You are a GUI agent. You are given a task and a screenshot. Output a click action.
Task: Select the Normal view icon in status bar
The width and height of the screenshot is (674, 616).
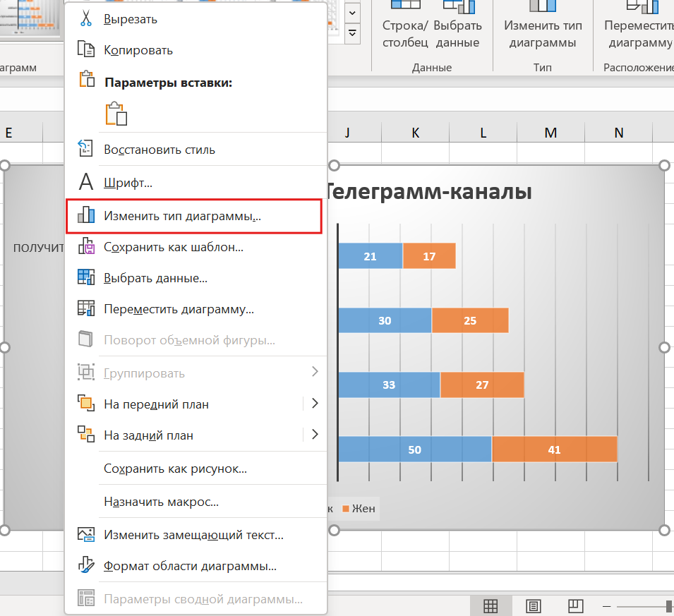point(491,605)
